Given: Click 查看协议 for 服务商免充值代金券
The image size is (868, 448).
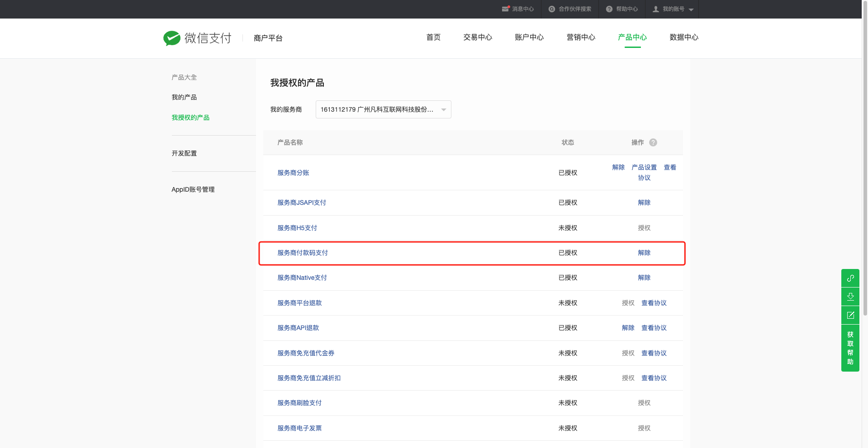Looking at the screenshot, I should 654,353.
